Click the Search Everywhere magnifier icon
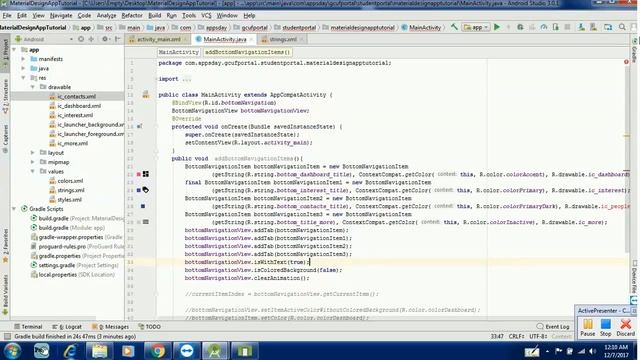The image size is (640, 360). (622, 27)
